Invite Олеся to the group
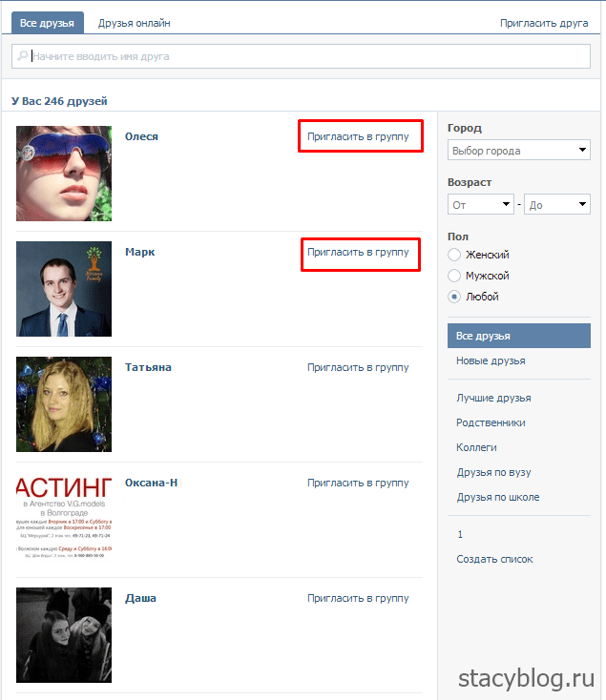This screenshot has height=700, width=606. [358, 136]
